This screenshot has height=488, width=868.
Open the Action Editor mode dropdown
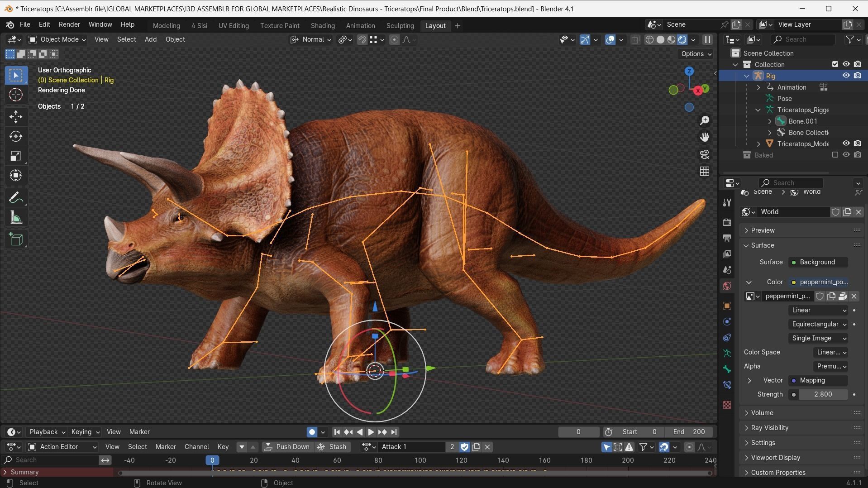point(62,447)
